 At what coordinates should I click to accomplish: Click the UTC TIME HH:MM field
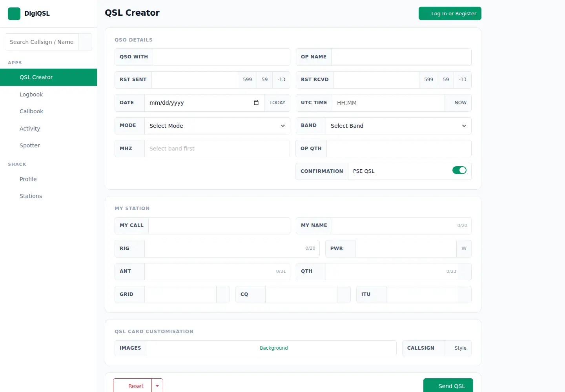click(388, 103)
